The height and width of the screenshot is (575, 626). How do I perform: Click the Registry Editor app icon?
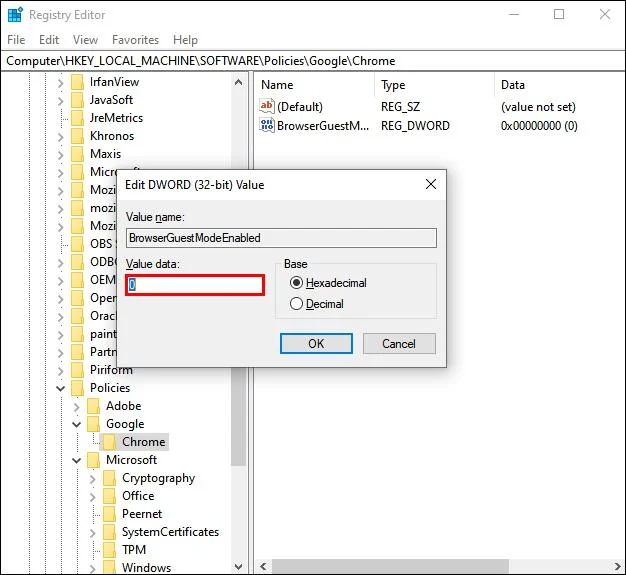(x=15, y=15)
